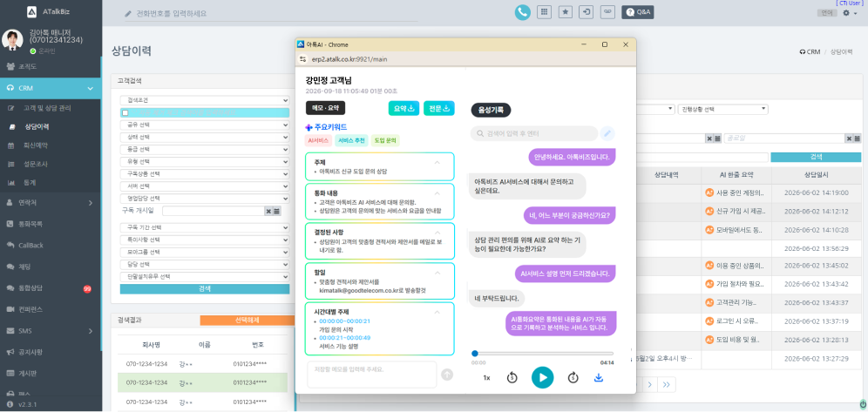The height and width of the screenshot is (412, 868).
Task: Expand the 연락처 contacts sidebar section
Action: [x=51, y=203]
